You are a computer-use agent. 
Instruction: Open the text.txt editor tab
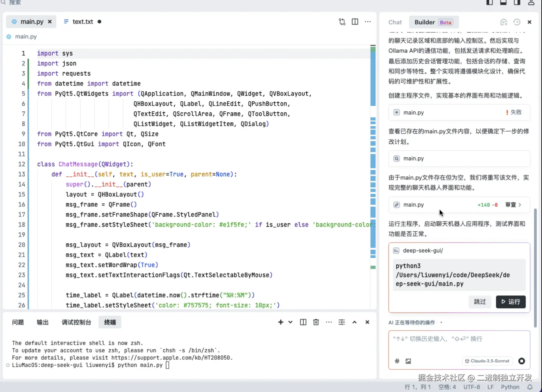[x=82, y=22]
